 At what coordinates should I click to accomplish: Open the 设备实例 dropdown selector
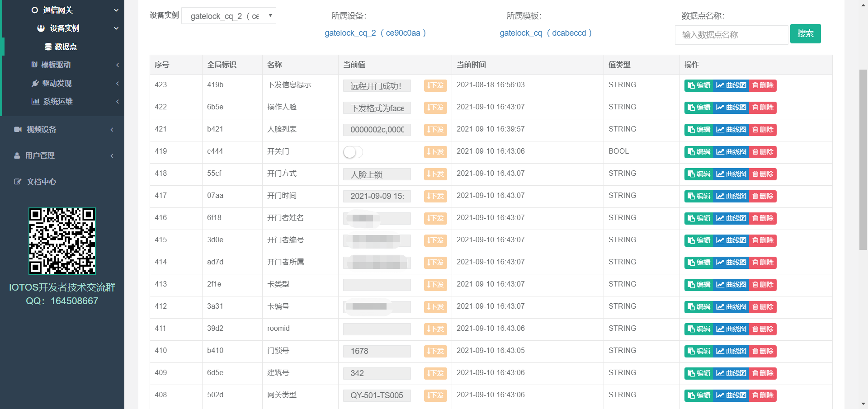[x=229, y=16]
